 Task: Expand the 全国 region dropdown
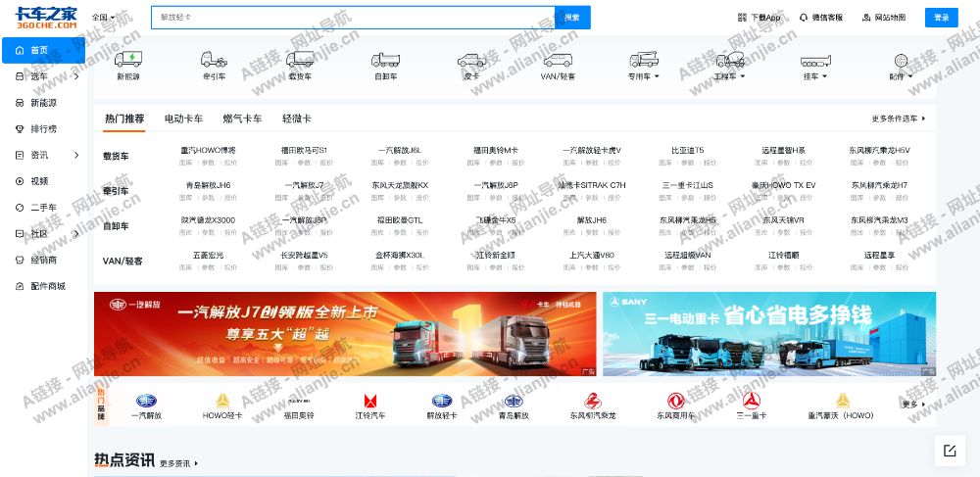(x=103, y=18)
